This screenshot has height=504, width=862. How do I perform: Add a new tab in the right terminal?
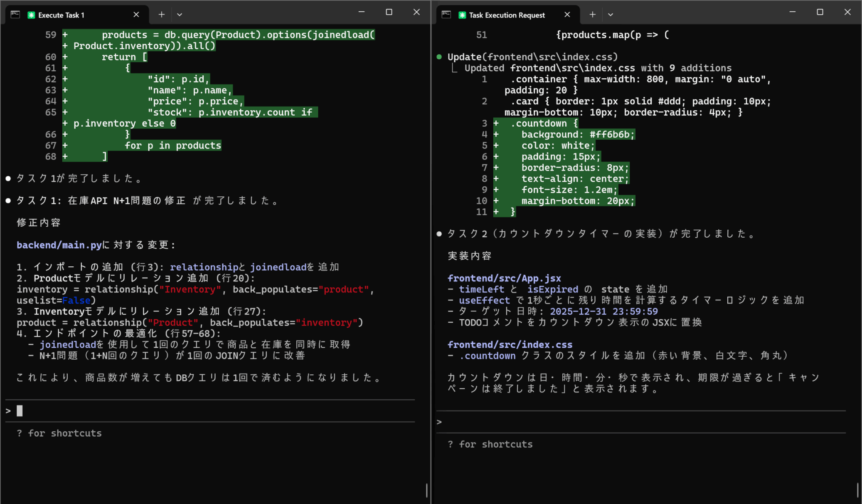[592, 15]
